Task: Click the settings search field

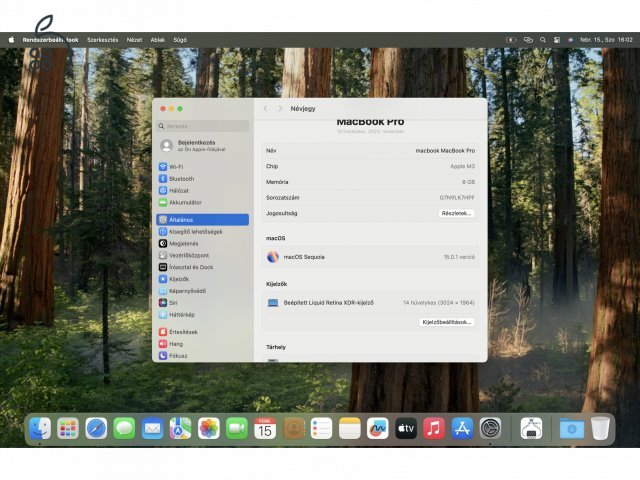Action: (x=203, y=126)
